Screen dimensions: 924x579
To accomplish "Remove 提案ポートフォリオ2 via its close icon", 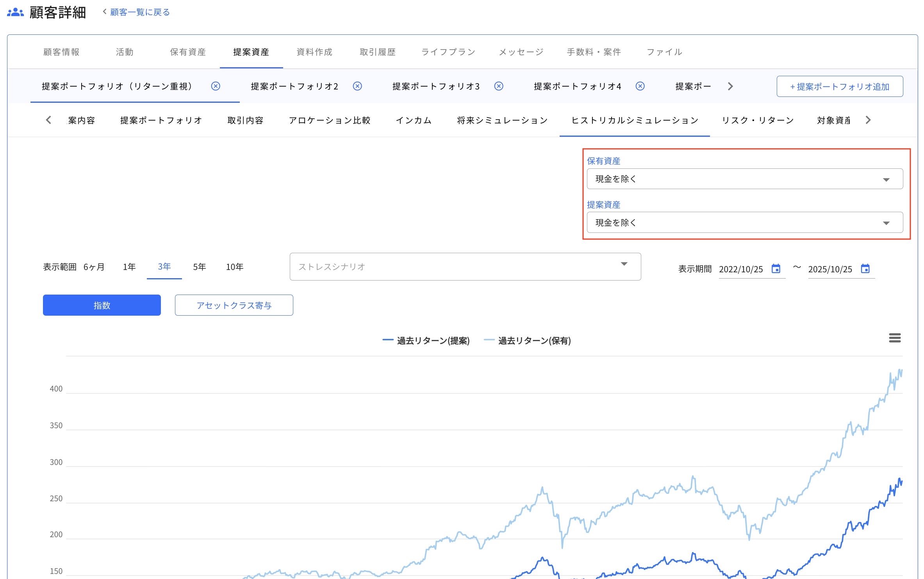I will point(357,86).
